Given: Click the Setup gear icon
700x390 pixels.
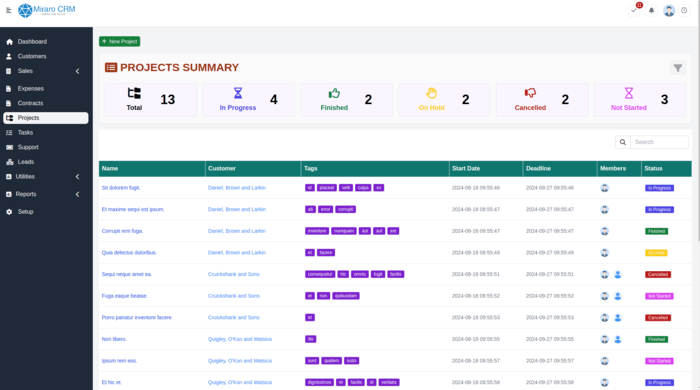Looking at the screenshot, I should coord(9,212).
